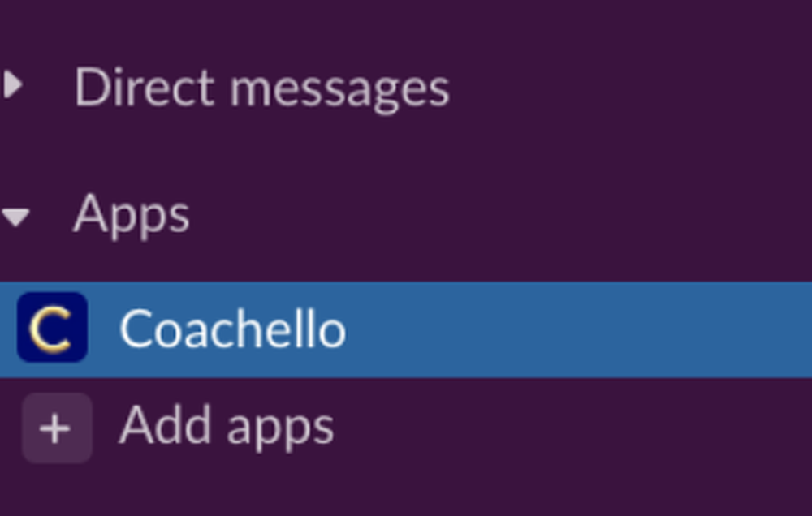This screenshot has width=812, height=516.
Task: Click the plus icon beside Add apps
Action: point(57,428)
